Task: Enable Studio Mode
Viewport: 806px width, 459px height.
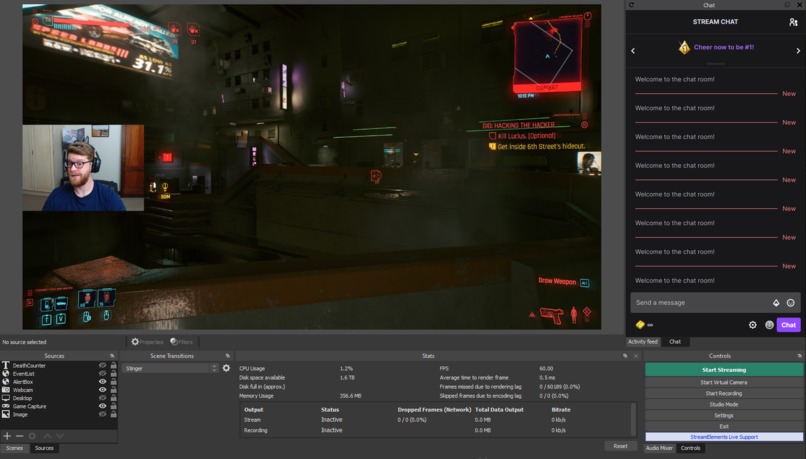Action: tap(724, 405)
